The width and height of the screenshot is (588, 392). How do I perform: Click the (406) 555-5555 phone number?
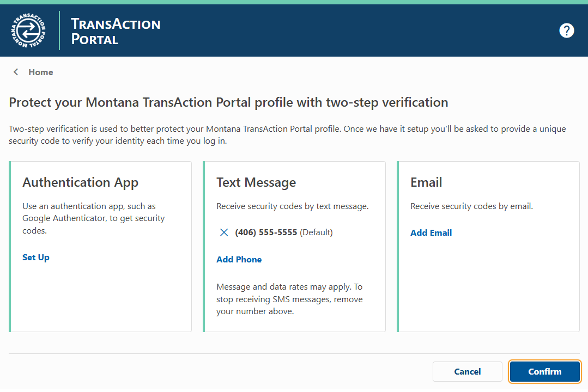click(x=266, y=232)
